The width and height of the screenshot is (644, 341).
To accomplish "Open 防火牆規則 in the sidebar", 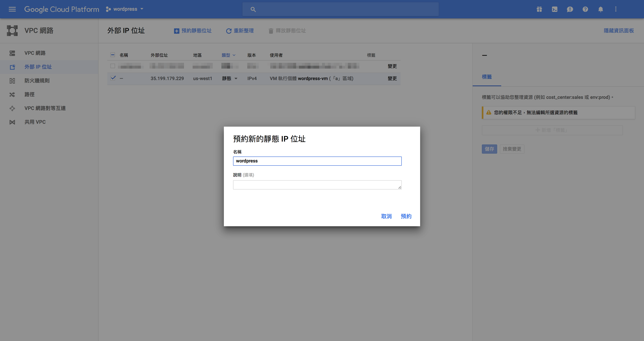I will [37, 80].
